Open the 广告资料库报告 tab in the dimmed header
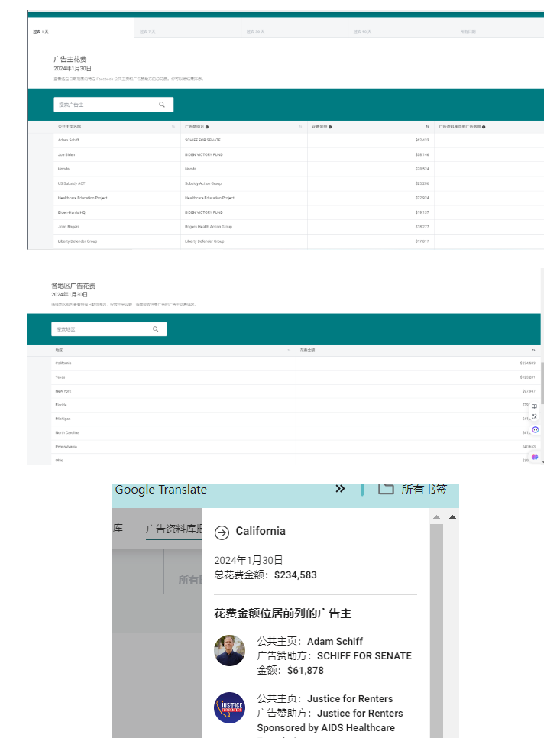560x738 pixels. coord(174,529)
